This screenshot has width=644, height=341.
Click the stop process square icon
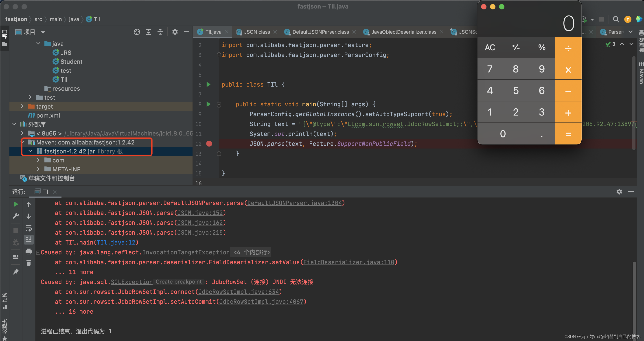[15, 230]
